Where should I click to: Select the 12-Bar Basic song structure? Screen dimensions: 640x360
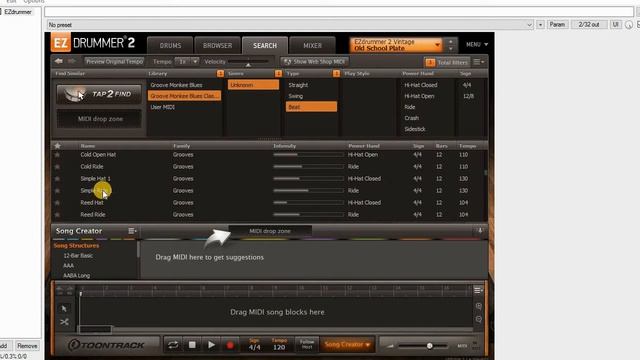(x=78, y=256)
